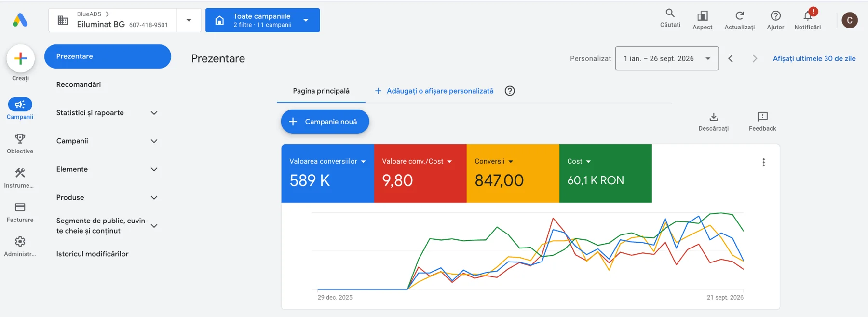
Task: Click the Google Ads logo
Action: point(20,20)
